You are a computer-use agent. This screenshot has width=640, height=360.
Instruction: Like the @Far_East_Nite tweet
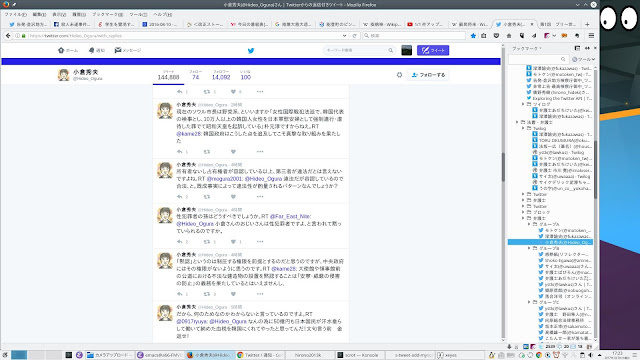pyautogui.click(x=233, y=242)
